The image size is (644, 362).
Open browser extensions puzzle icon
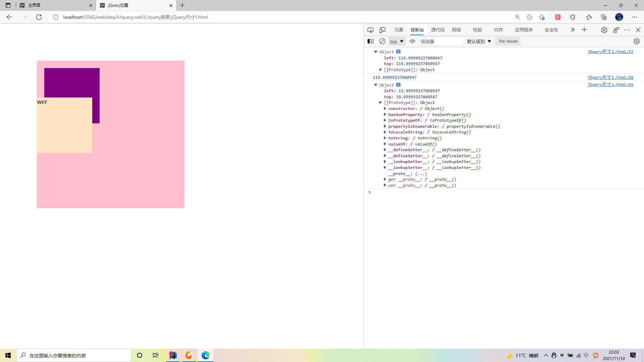point(573,17)
